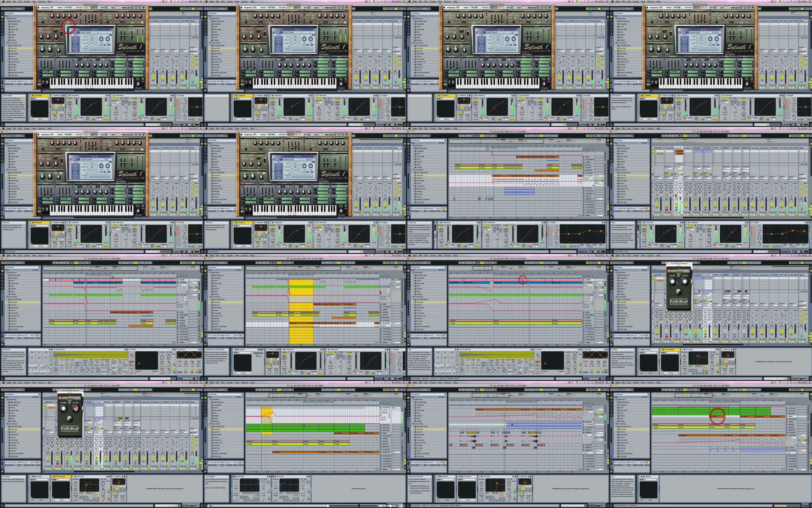
Task: Click the screen-recording camera icon in Thu 19:00 frame
Action: click(772, 255)
